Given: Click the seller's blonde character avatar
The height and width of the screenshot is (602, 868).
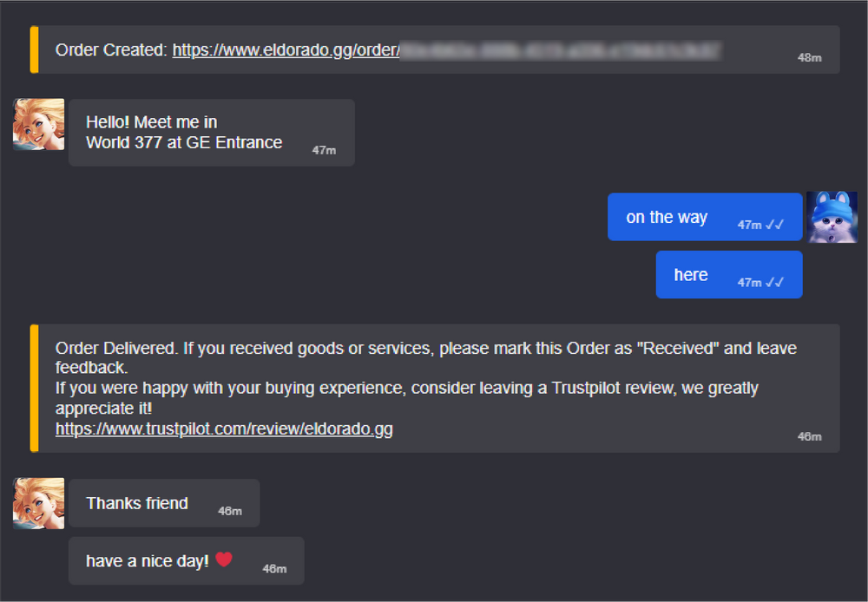Looking at the screenshot, I should [x=38, y=124].
